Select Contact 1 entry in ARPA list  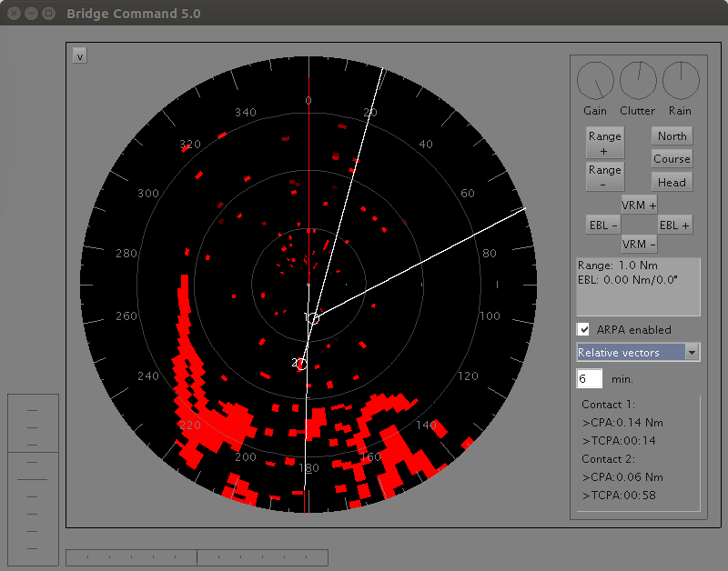tap(608, 405)
